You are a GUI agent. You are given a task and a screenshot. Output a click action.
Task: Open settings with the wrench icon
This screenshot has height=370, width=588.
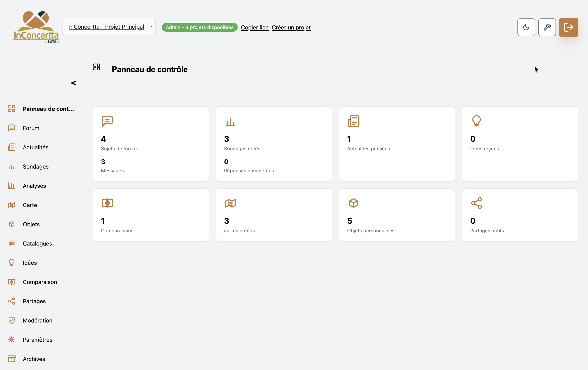(547, 27)
